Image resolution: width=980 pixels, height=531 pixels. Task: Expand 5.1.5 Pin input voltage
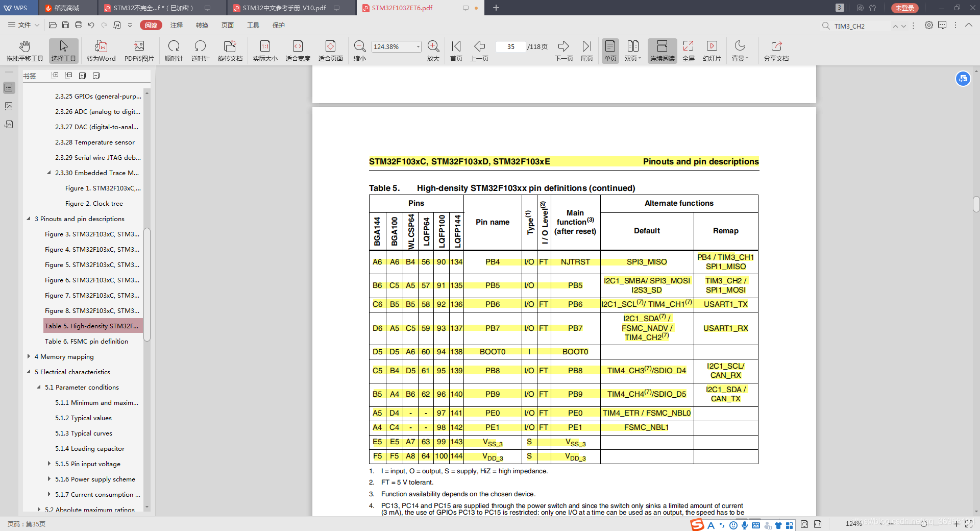tap(49, 464)
